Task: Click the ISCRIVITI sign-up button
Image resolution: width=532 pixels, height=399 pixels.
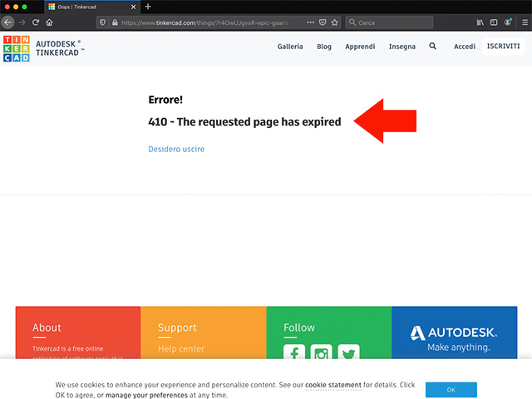Action: coord(504,47)
